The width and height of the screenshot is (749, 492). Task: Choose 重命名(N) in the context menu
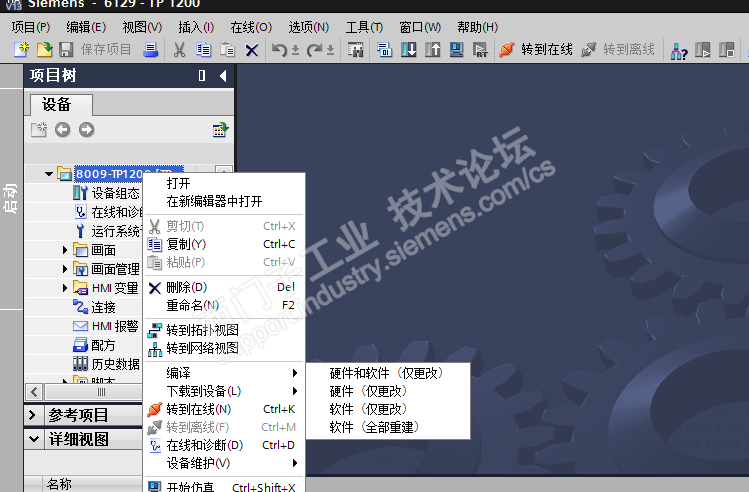tap(224, 305)
